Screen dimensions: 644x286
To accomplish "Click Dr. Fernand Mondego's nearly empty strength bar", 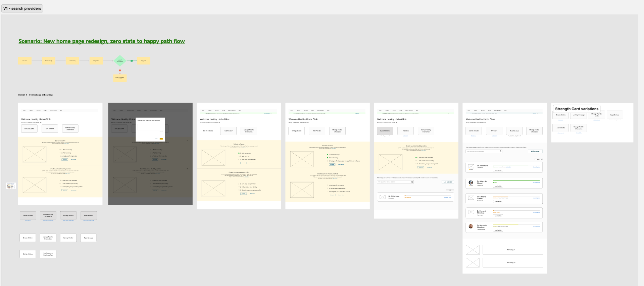I will (x=516, y=210).
